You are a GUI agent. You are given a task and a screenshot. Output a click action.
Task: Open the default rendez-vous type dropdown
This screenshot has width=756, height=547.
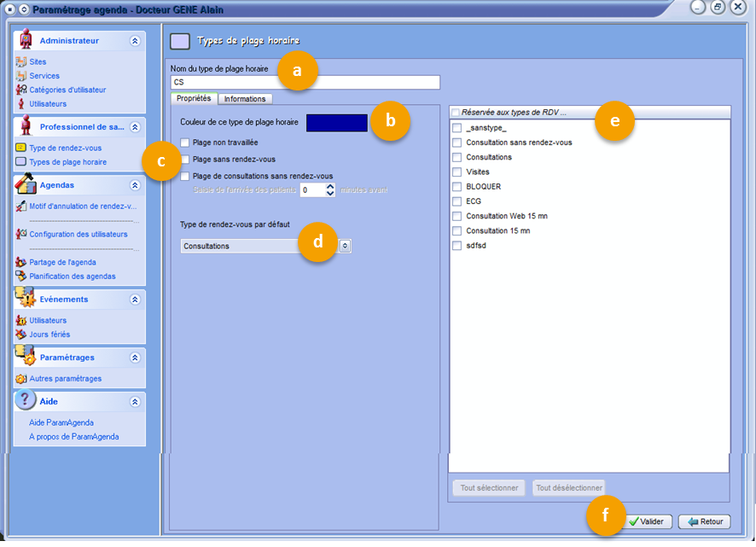(x=345, y=246)
